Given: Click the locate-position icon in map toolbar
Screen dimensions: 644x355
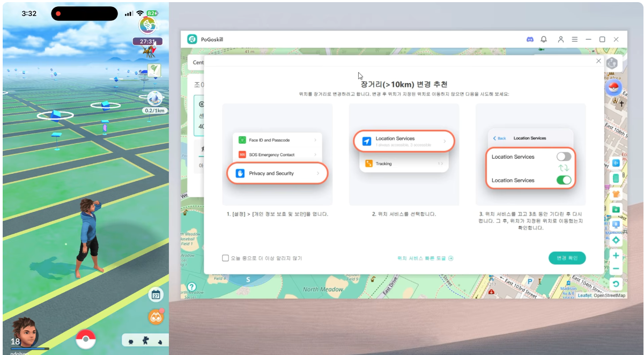Looking at the screenshot, I should 616,240.
